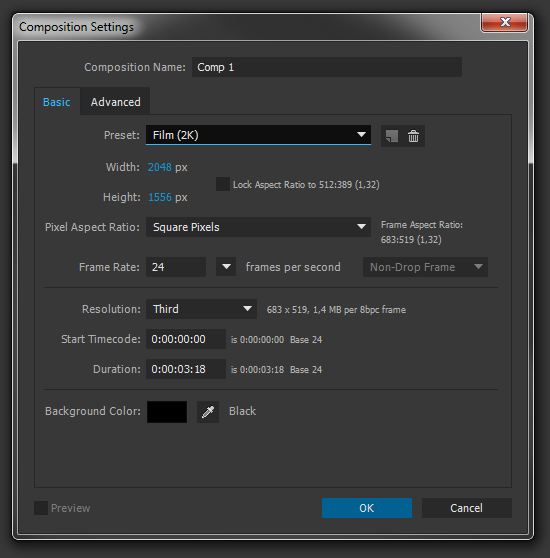Viewport: 550px width, 558px height.
Task: Click the Height value 1556
Action: [x=160, y=197]
